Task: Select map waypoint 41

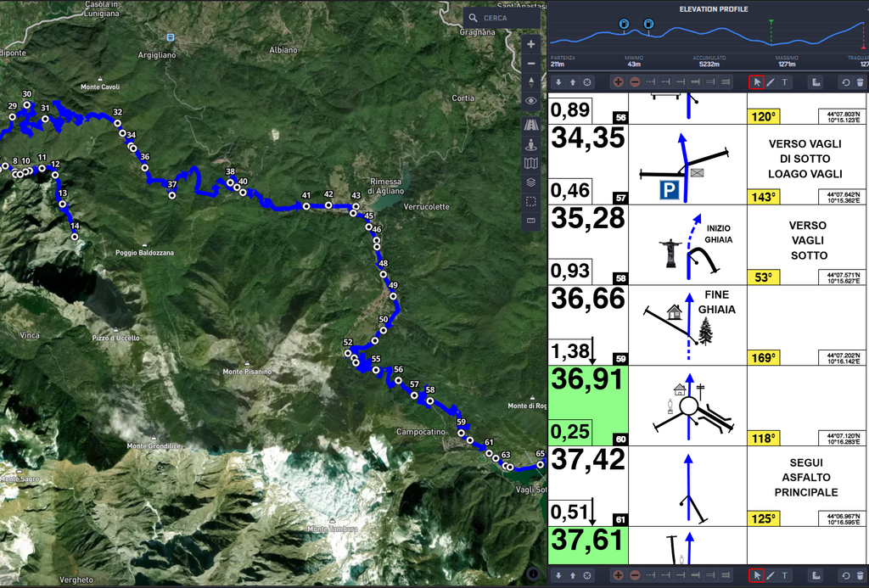Action: point(306,206)
